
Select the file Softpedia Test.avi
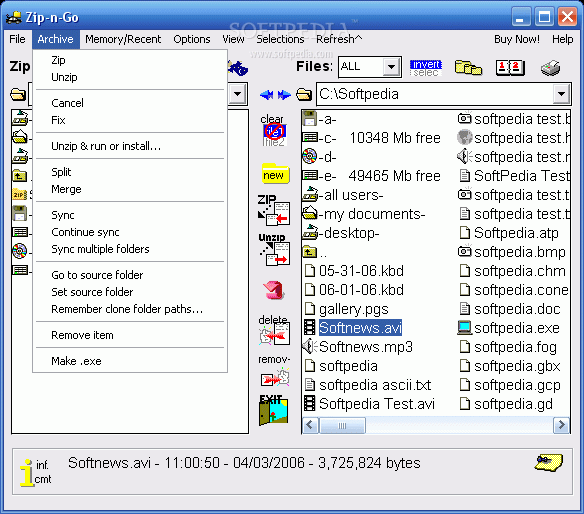pyautogui.click(x=369, y=404)
